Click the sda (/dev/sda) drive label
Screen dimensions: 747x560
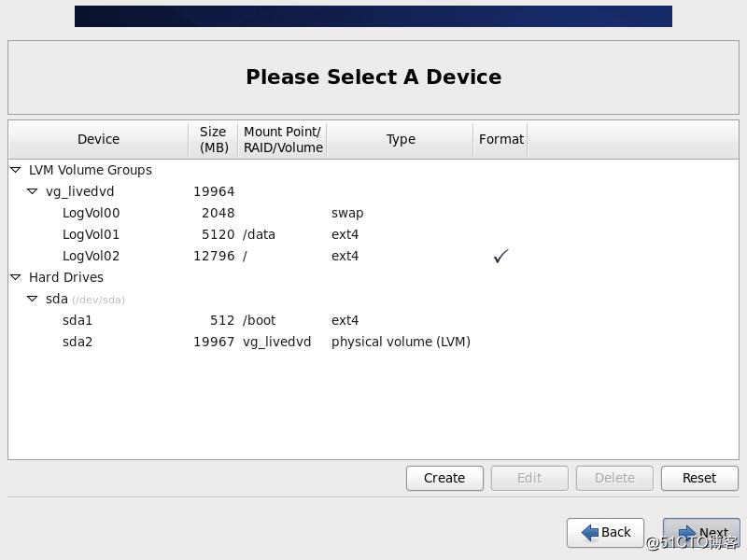(85, 299)
